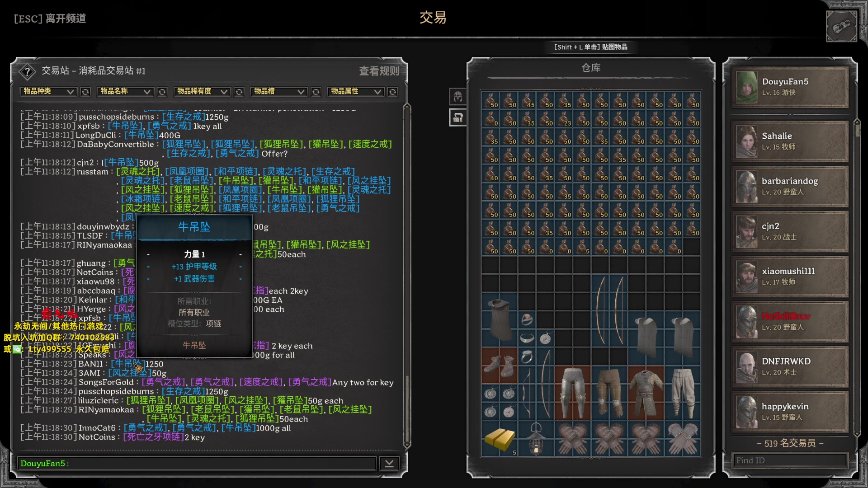Reset the 物品稀有度 filter
The height and width of the screenshot is (488, 868).
[x=239, y=92]
